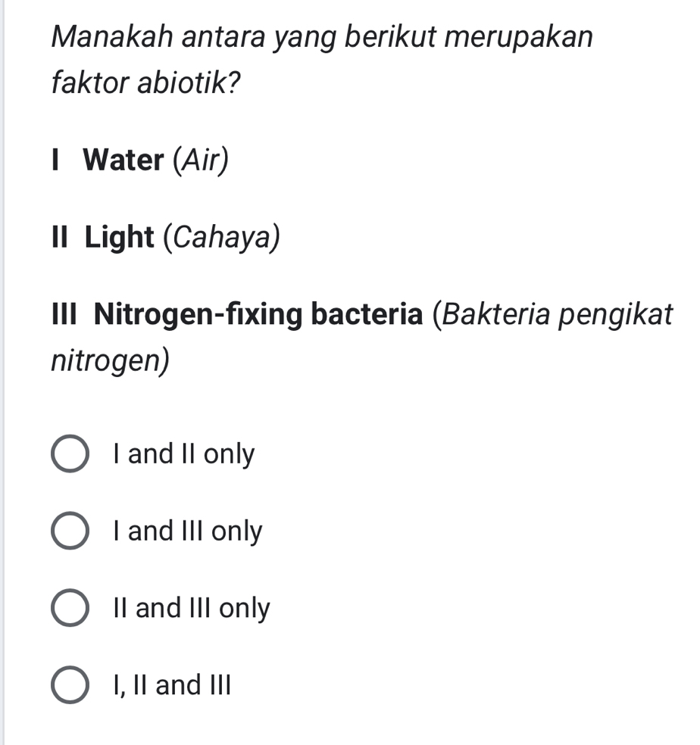Screen dimensions: 700x745
Task: Click the word "Water" in statement I
Action: tap(125, 161)
